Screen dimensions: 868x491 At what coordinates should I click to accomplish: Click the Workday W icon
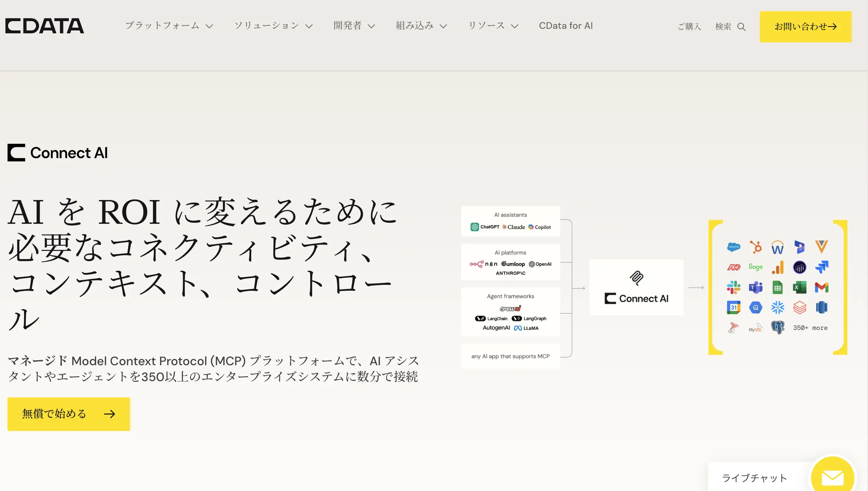point(777,247)
